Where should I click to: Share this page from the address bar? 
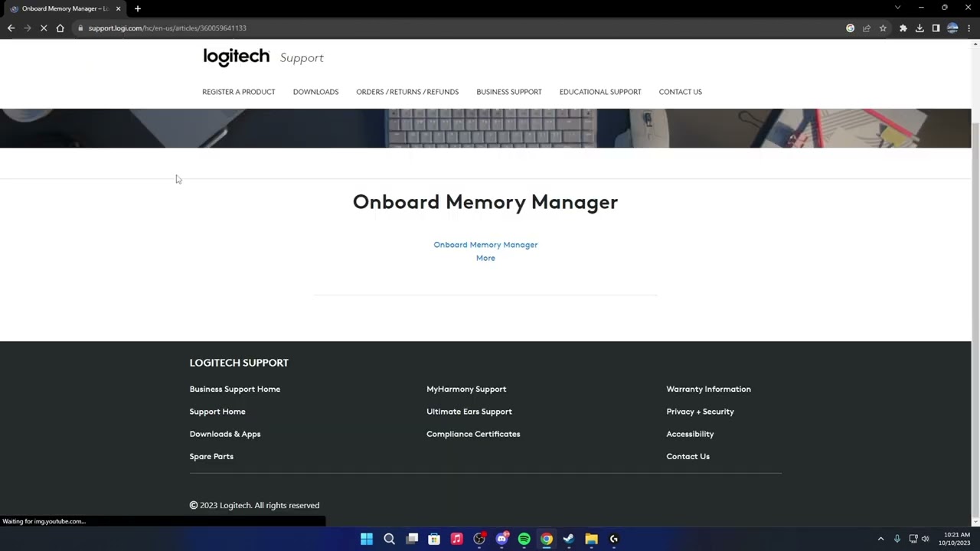click(867, 28)
